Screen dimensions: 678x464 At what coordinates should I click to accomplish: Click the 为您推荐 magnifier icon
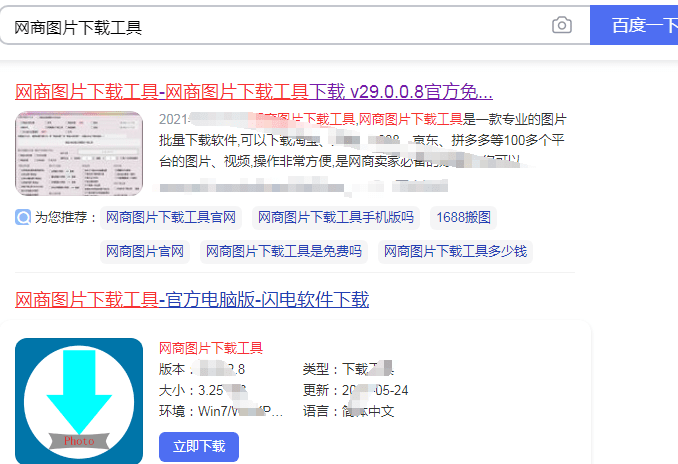[x=23, y=218]
